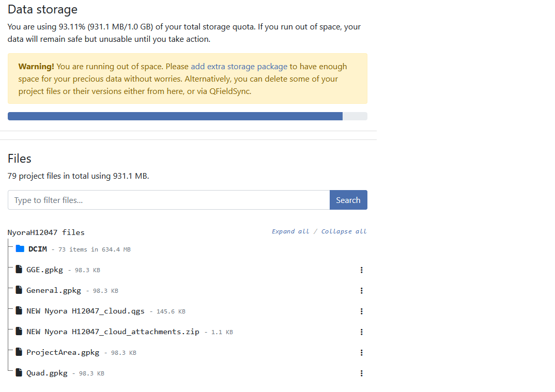Open three-dot menu for NEW Nyora H12047_cloud.qgs

pyautogui.click(x=361, y=311)
